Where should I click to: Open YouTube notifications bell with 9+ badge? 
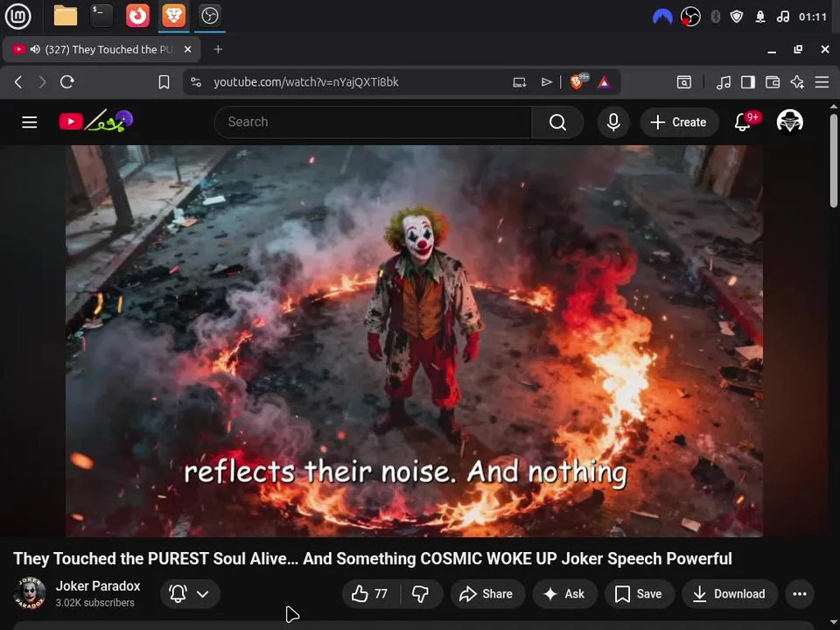pos(744,122)
